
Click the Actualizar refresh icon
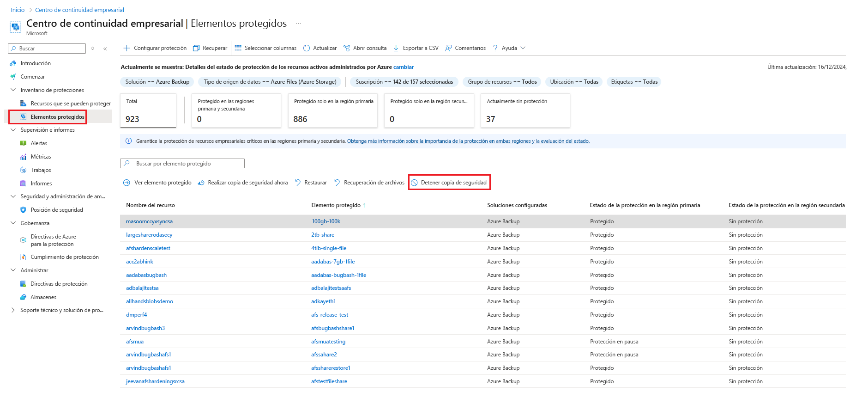tap(307, 48)
